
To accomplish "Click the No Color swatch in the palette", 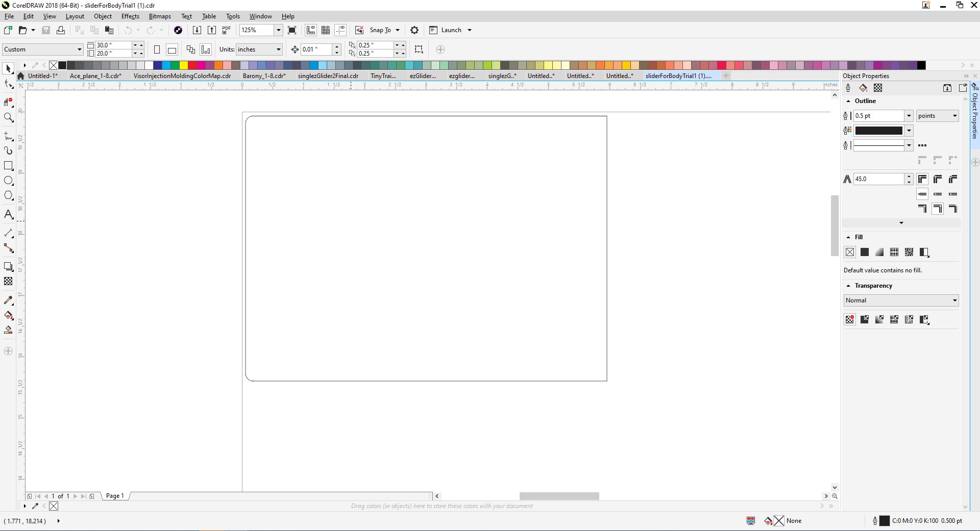I will click(x=54, y=65).
